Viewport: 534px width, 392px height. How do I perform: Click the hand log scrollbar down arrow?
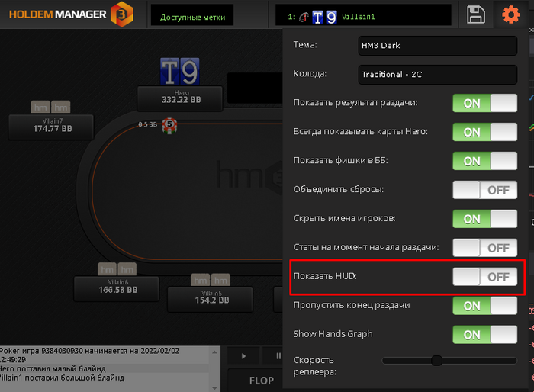click(214, 388)
